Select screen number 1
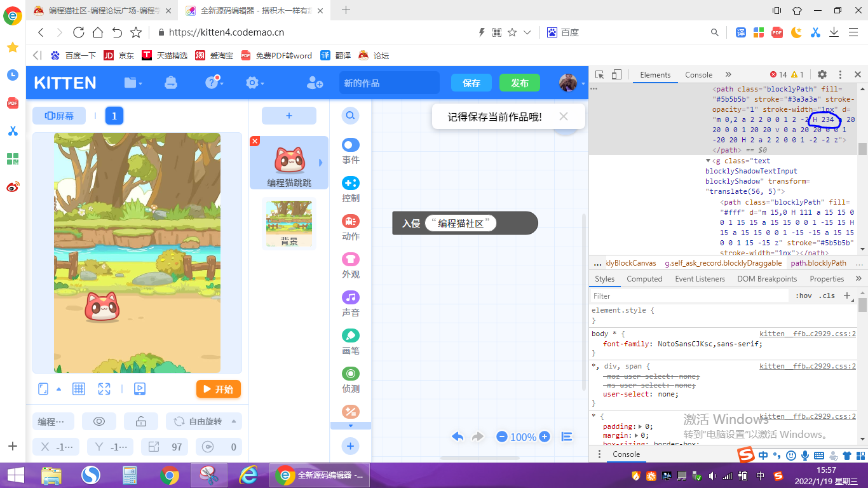 114,116
